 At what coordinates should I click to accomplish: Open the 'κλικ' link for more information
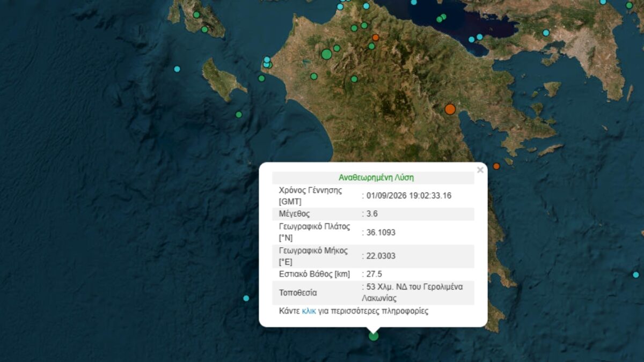click(309, 311)
